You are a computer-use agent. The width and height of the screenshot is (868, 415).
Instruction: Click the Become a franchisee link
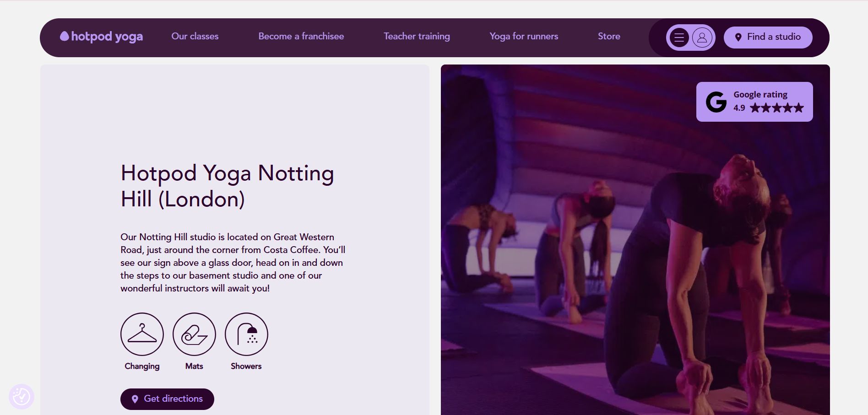(301, 36)
